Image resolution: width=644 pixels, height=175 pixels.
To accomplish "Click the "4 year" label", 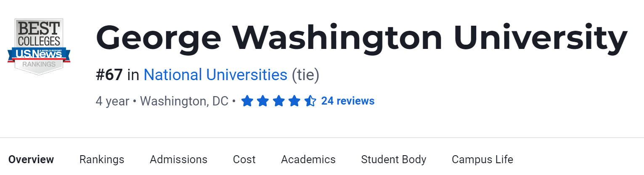I will point(112,101).
